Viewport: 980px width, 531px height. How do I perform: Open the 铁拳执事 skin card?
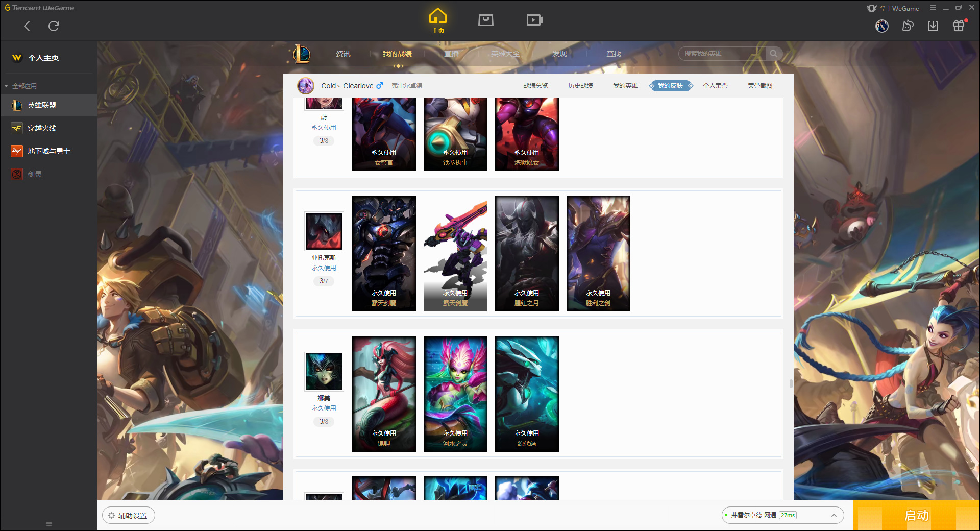(455, 134)
